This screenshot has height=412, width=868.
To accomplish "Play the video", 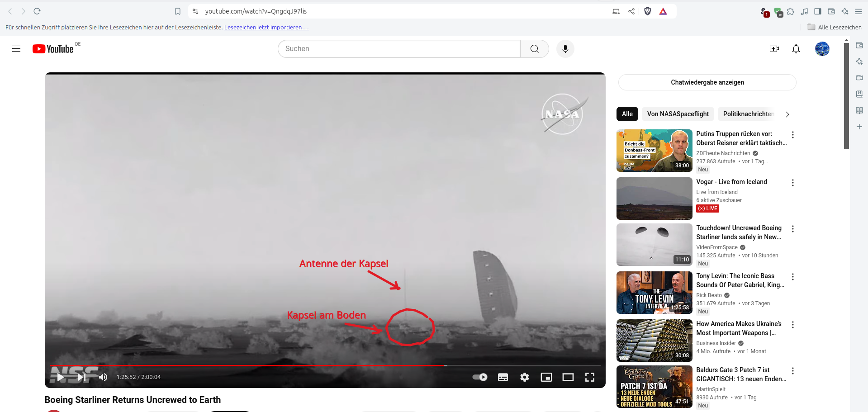I will point(61,377).
